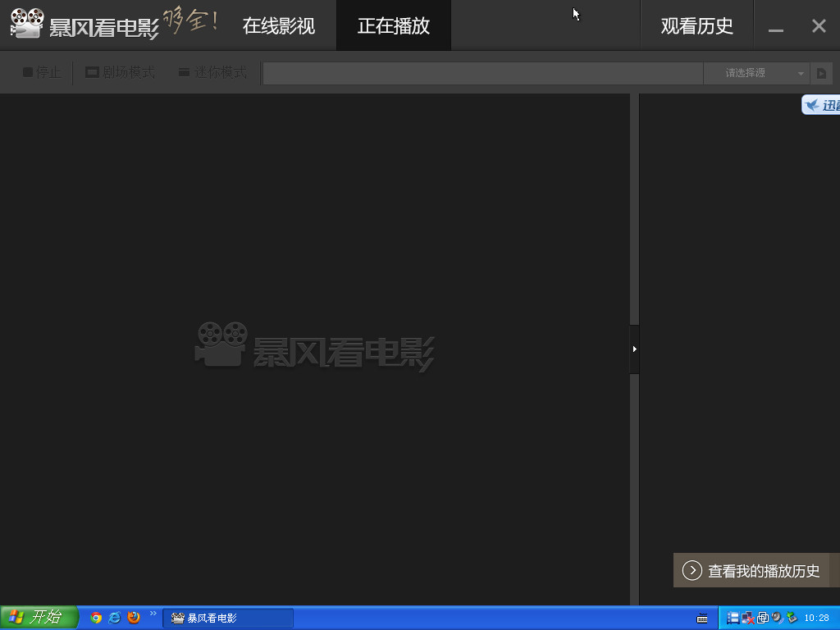This screenshot has height=630, width=840.
Task: Click the 迅雷 bird badge
Action: tap(820, 105)
